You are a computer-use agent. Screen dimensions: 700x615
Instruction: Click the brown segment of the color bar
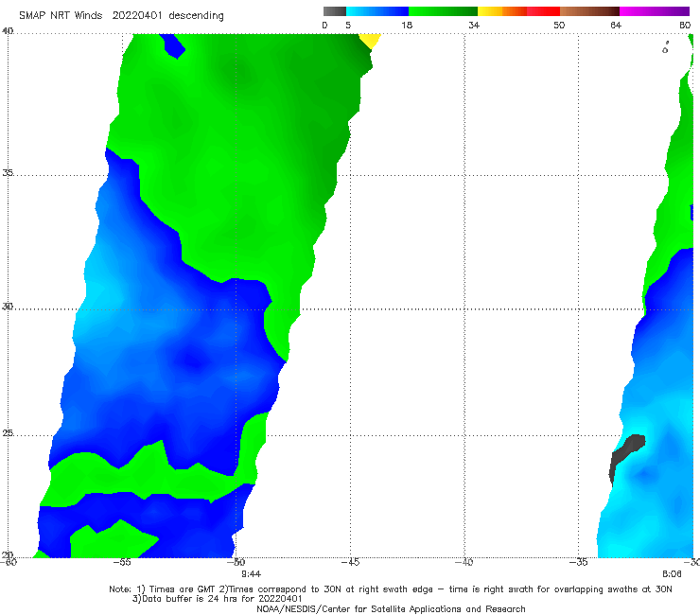pos(589,11)
